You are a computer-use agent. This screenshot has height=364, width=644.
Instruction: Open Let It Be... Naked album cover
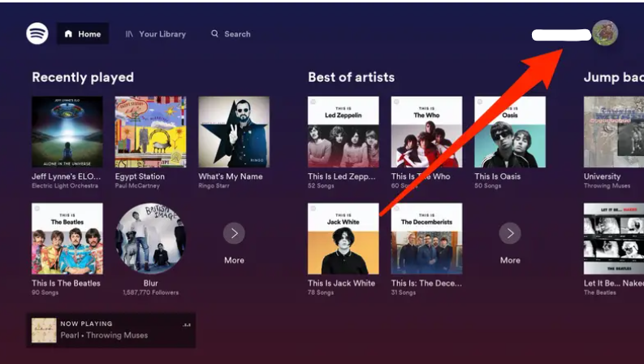pyautogui.click(x=614, y=239)
